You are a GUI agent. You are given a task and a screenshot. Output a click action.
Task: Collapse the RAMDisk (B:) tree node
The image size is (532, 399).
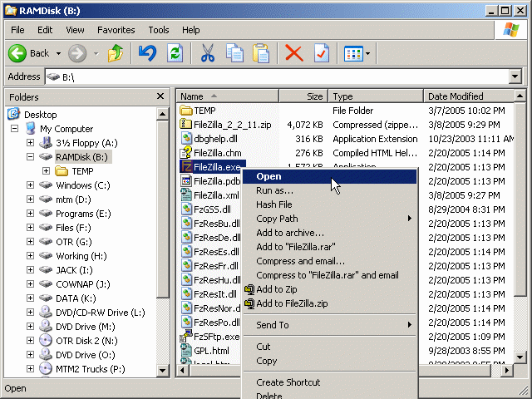(31, 156)
